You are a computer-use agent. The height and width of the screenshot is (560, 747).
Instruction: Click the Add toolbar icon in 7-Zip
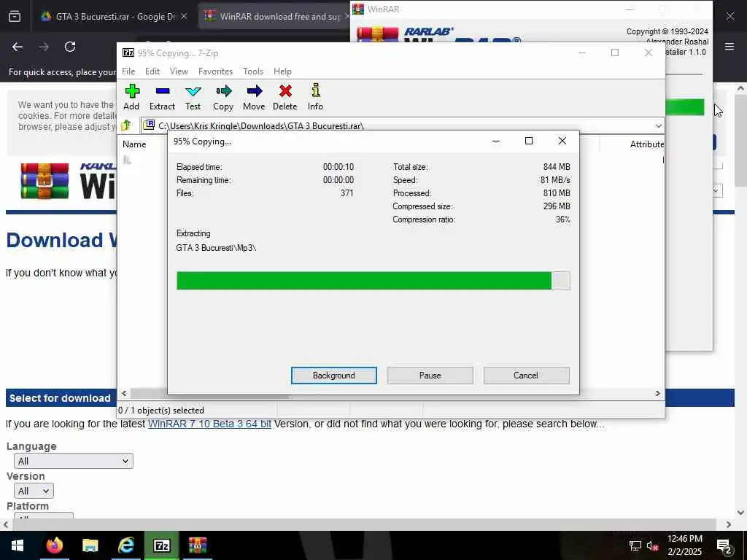tap(131, 97)
